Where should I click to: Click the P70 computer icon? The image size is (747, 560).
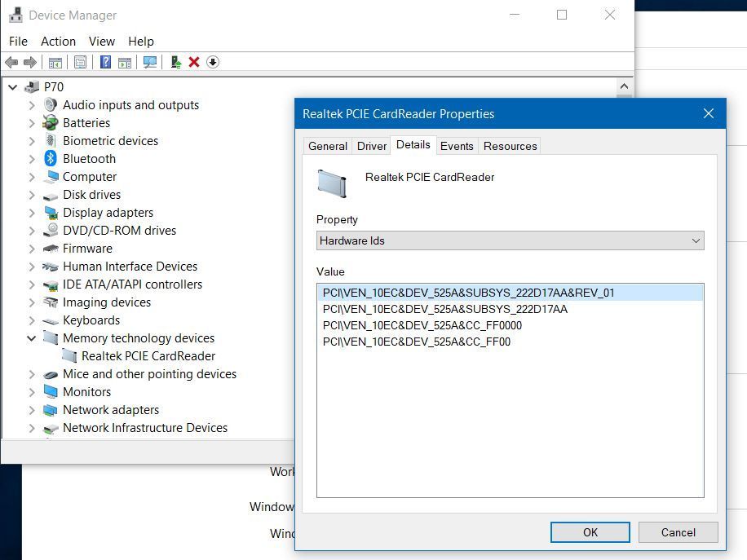(32, 86)
